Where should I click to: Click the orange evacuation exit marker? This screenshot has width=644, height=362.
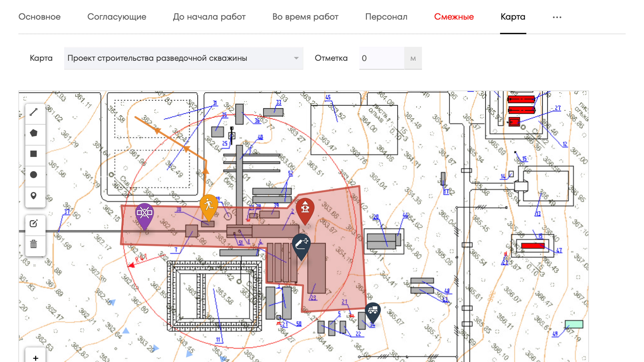pos(209,205)
